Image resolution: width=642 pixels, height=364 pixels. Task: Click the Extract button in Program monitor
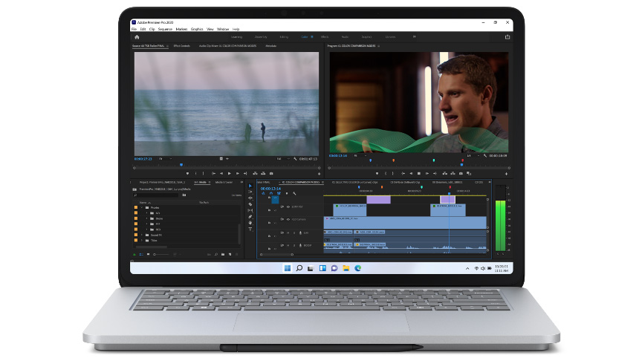click(x=453, y=174)
